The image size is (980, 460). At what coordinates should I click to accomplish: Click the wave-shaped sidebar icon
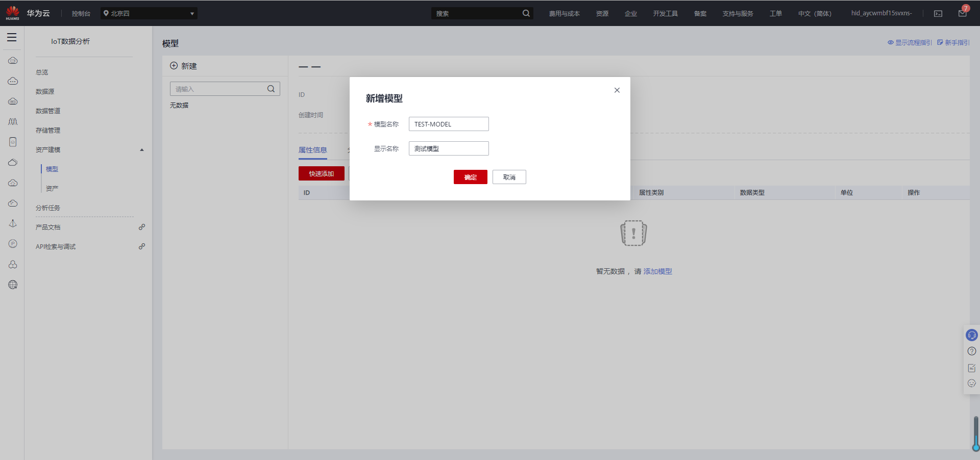tap(13, 122)
